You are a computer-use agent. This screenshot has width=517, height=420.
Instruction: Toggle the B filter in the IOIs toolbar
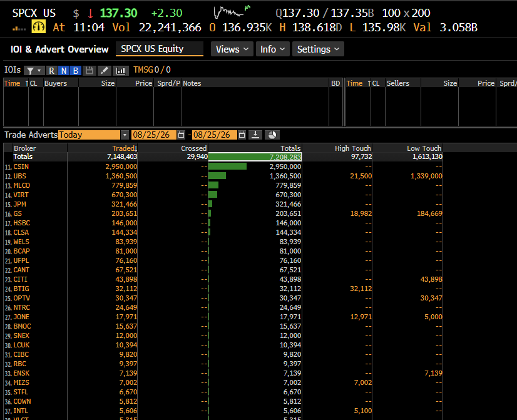[76, 71]
